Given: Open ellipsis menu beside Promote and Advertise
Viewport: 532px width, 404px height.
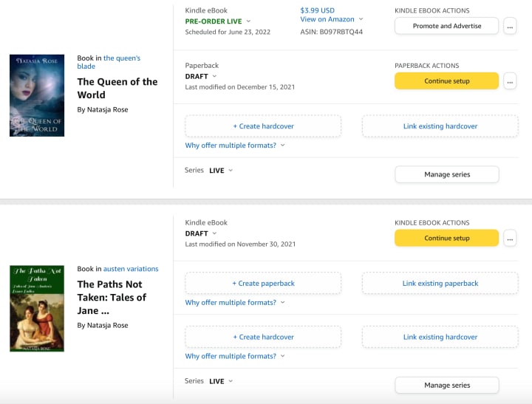Looking at the screenshot, I should 510,26.
